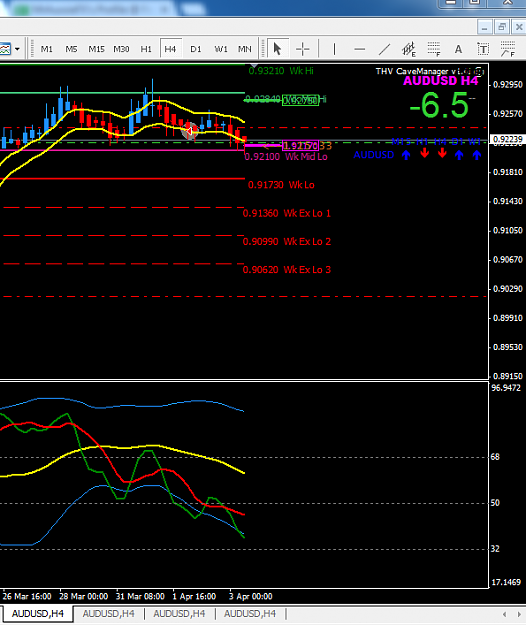The height and width of the screenshot is (625, 526).
Task: Click the THV CaveManager label
Action: click(x=430, y=71)
